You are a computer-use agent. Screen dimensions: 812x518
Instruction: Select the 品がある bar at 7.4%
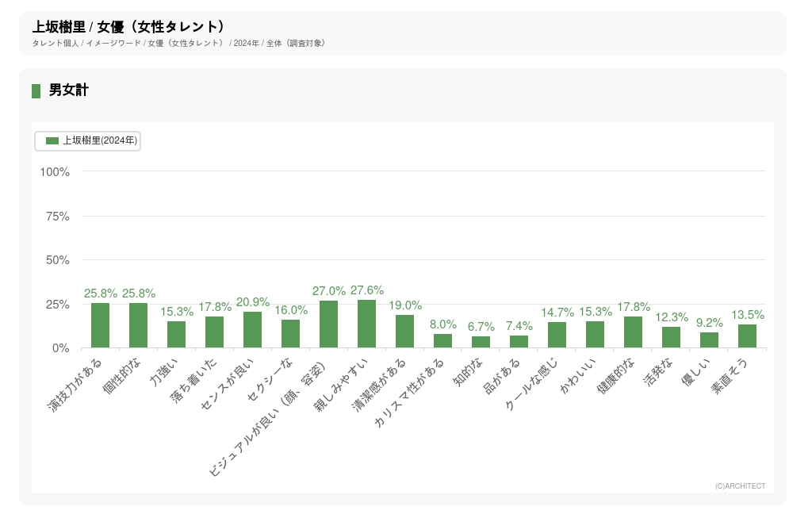(x=519, y=342)
